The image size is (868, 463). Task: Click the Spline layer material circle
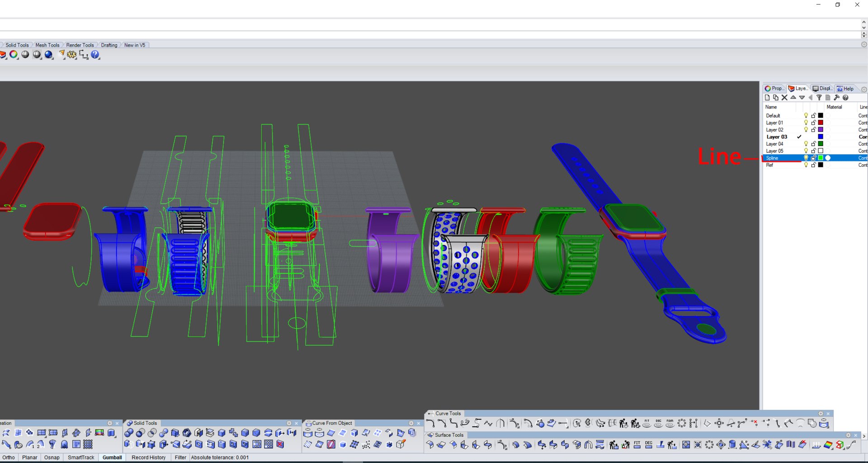[x=828, y=158]
